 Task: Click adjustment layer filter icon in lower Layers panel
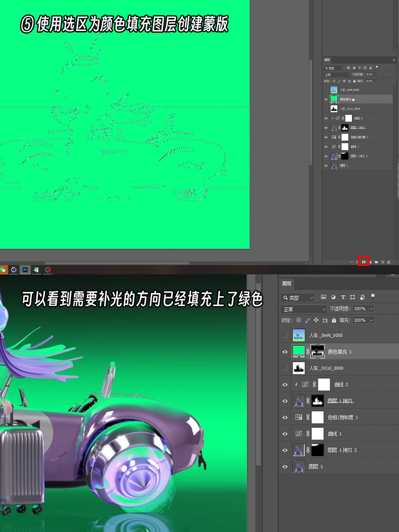coord(333,297)
